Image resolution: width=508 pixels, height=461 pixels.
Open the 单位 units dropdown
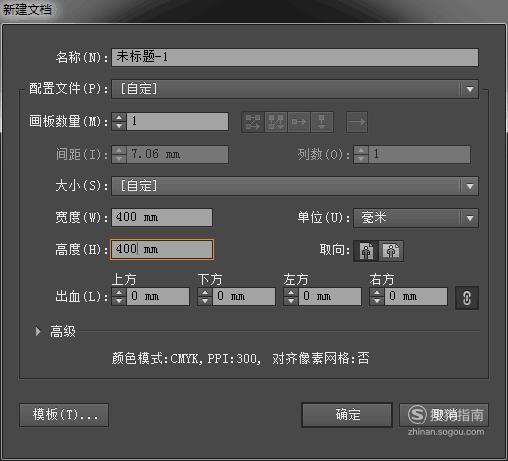(416, 218)
